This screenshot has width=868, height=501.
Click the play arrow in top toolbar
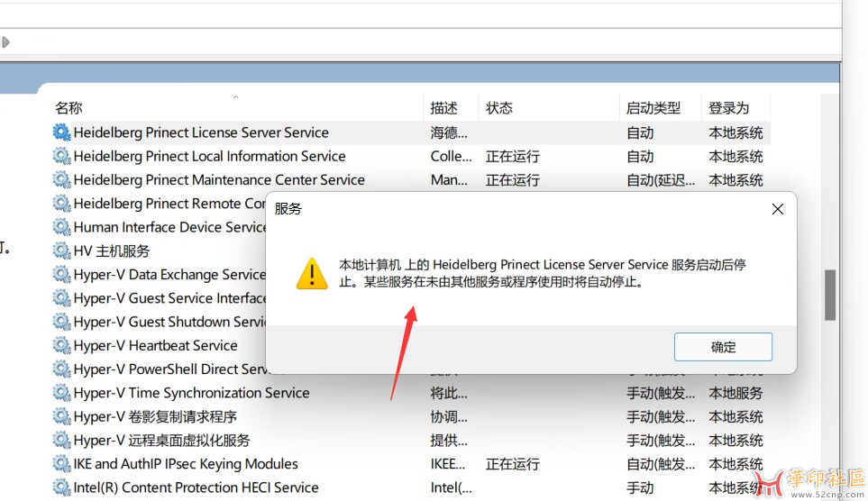[x=5, y=42]
